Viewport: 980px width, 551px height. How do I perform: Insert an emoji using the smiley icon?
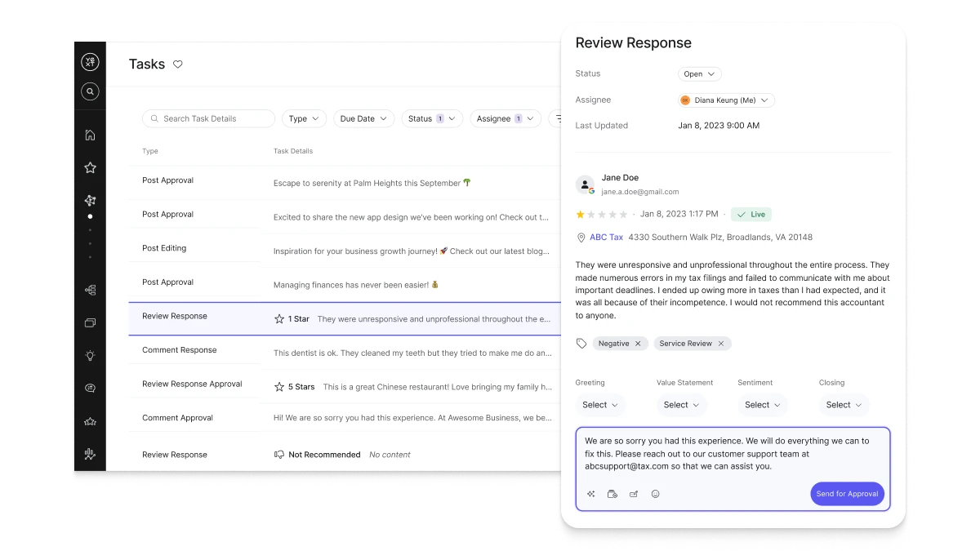pos(655,494)
